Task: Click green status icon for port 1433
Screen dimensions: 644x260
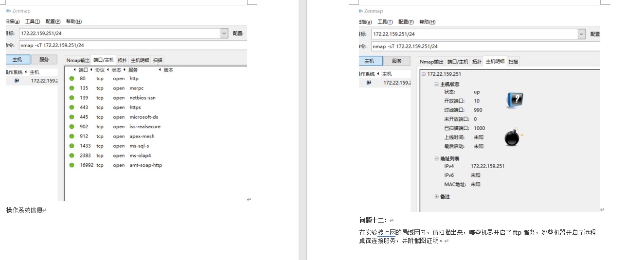Action: pyautogui.click(x=72, y=146)
